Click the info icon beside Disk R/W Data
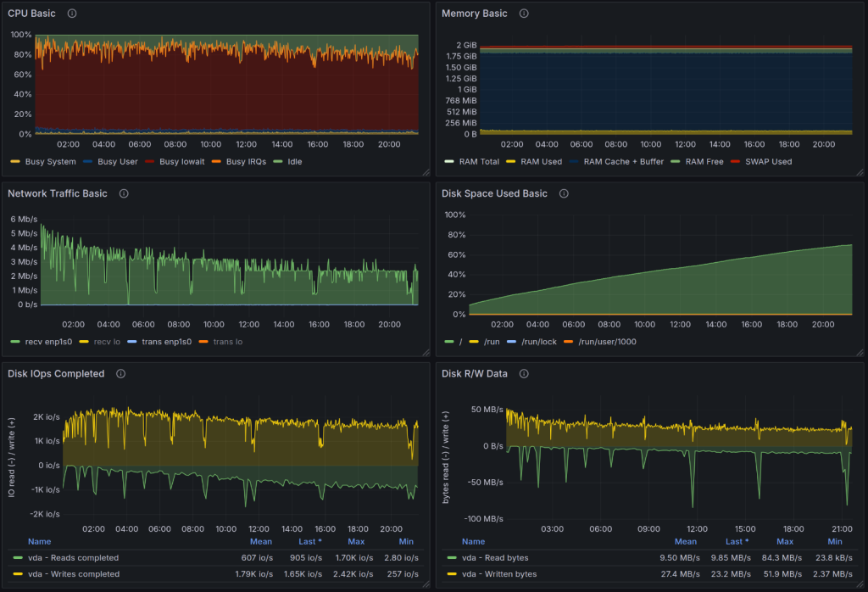 524,373
